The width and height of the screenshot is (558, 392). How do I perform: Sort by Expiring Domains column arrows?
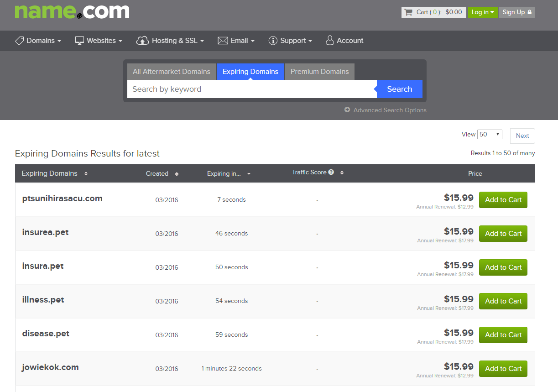tap(86, 174)
